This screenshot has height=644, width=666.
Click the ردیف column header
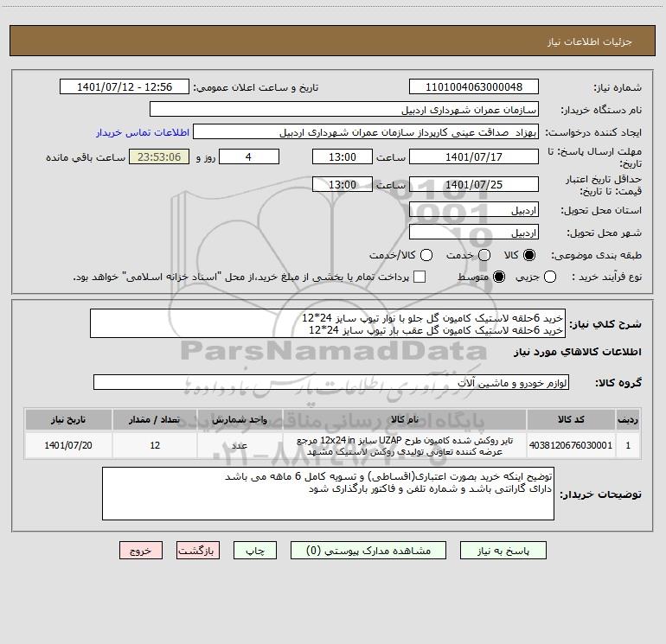click(x=628, y=419)
